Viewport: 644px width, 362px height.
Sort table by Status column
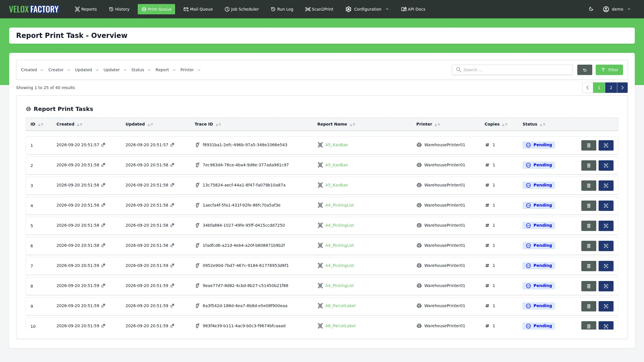543,124
